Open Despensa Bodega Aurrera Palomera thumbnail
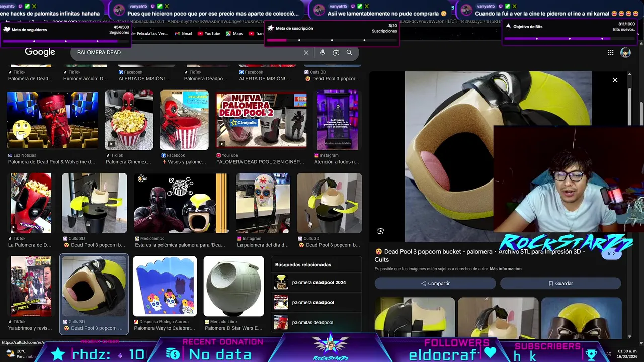The image size is (644, 362). 165,286
